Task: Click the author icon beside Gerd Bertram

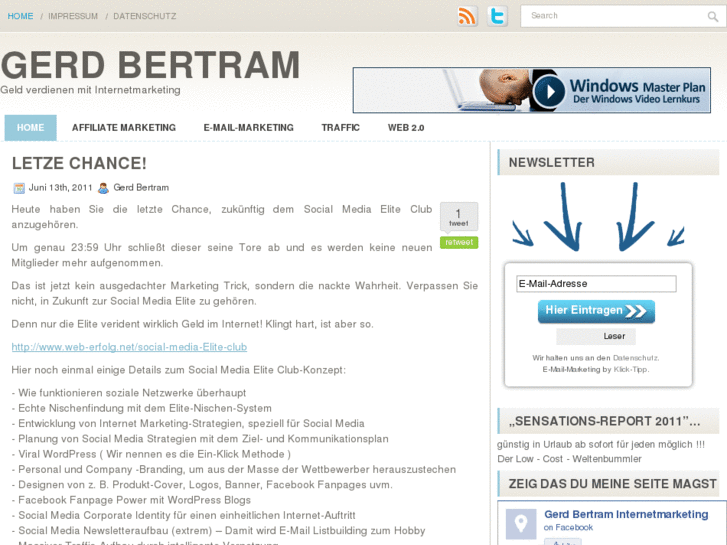Action: 103,188
